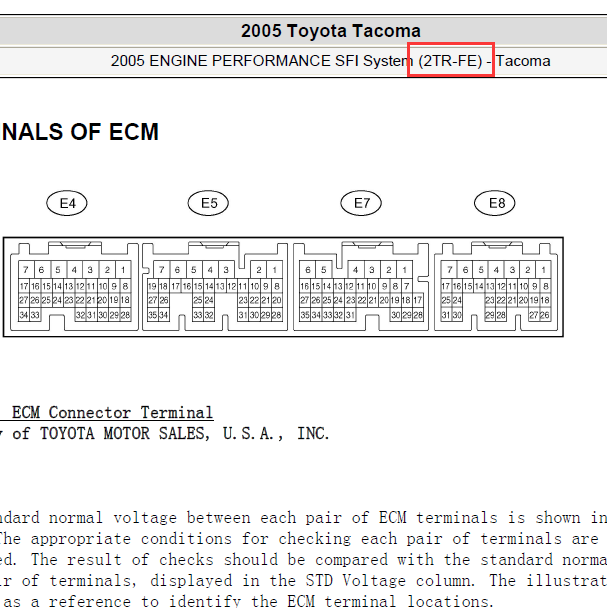607x608 pixels.
Task: Click the "NALS OF ECM" section heading
Action: [x=81, y=132]
